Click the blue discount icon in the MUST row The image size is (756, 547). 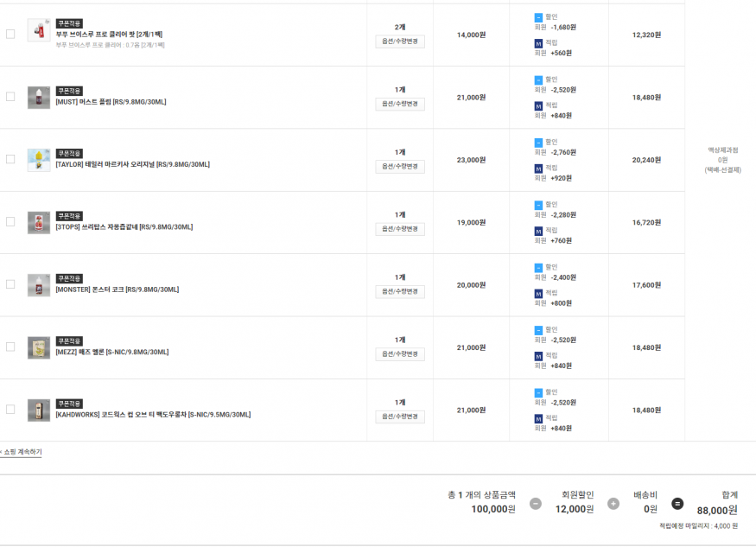pyautogui.click(x=538, y=80)
